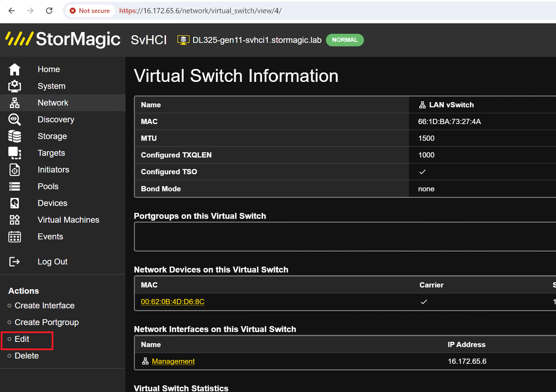The height and width of the screenshot is (392, 556).
Task: Click the Create Interface action
Action: coord(45,306)
